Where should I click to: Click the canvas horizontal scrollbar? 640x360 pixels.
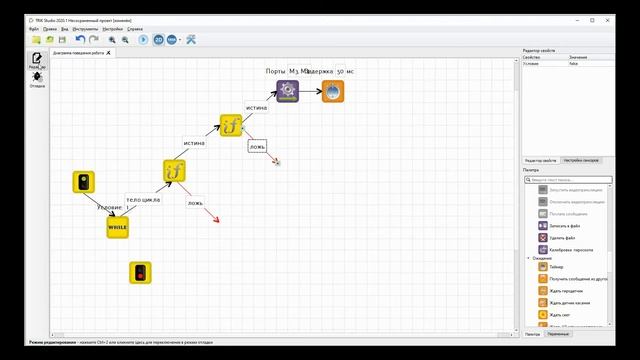coord(282,335)
